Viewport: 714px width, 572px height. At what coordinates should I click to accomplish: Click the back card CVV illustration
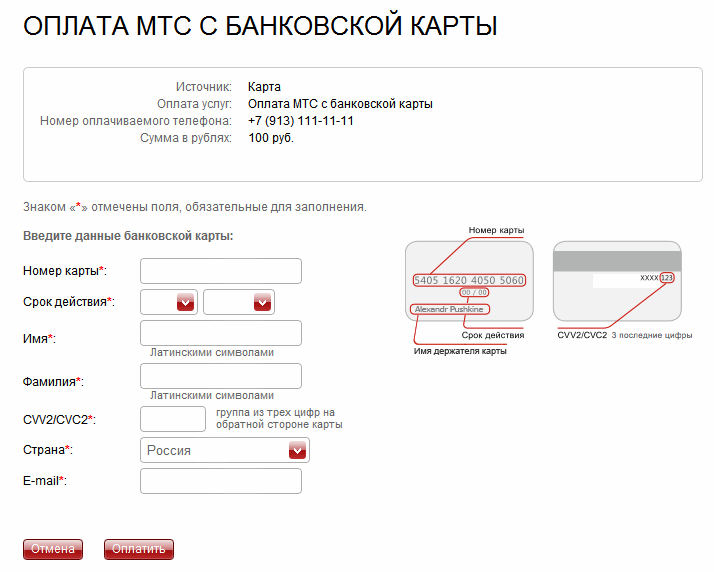617,281
